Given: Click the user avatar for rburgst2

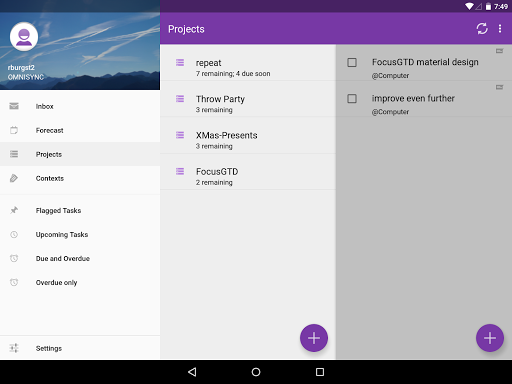Looking at the screenshot, I should (24, 37).
